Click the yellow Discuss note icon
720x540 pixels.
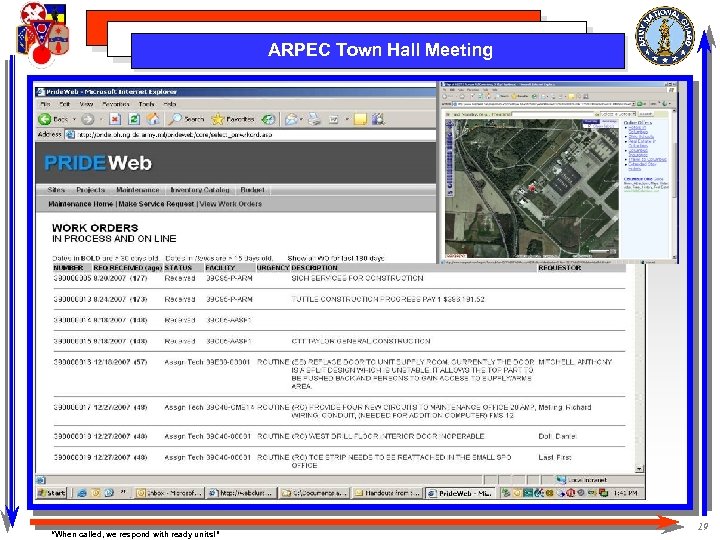pyautogui.click(x=360, y=119)
